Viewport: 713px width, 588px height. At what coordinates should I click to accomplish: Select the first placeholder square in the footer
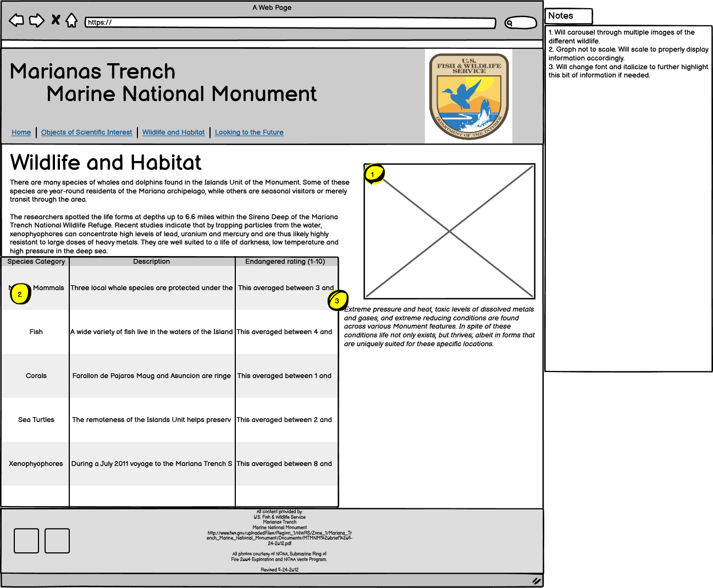[26, 541]
